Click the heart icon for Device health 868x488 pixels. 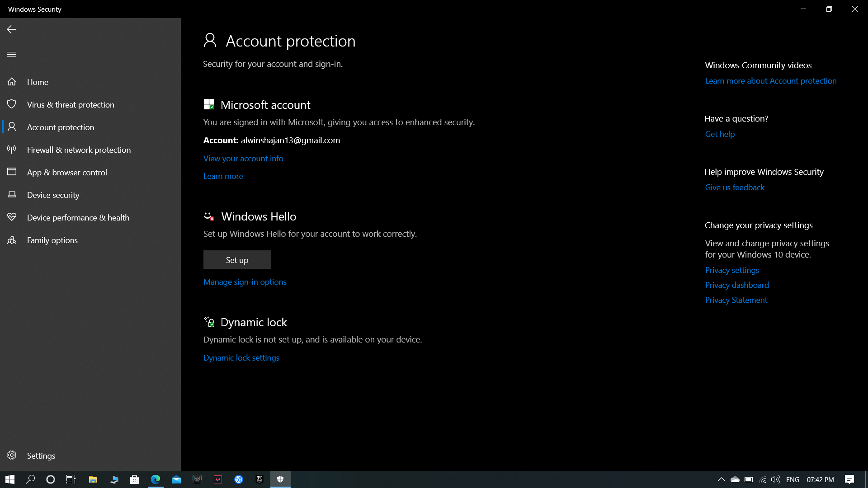point(12,217)
